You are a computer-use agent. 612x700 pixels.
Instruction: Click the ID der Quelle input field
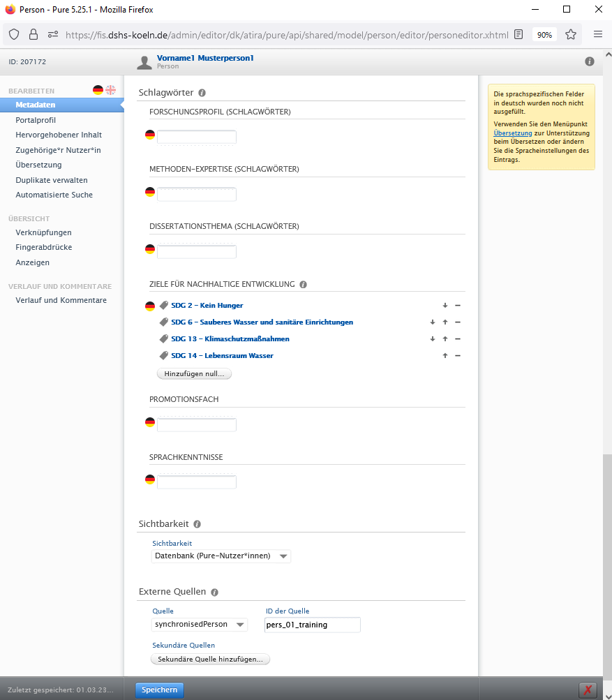coord(313,625)
